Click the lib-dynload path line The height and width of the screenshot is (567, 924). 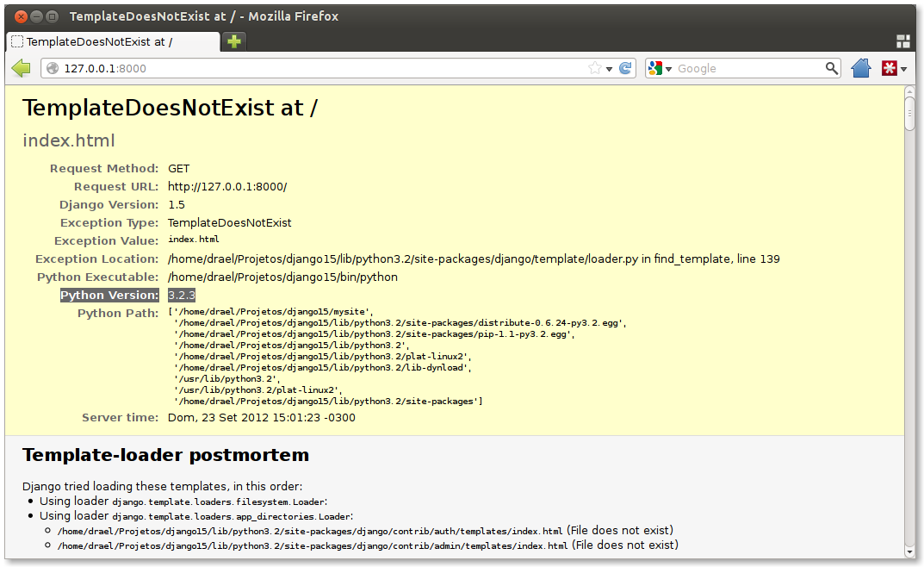tap(322, 368)
